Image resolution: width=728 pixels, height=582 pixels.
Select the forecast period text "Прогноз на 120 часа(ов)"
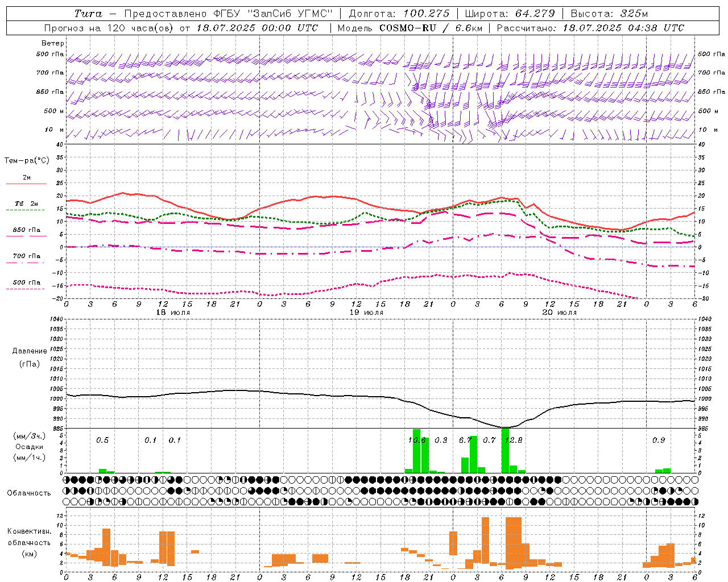coord(109,28)
